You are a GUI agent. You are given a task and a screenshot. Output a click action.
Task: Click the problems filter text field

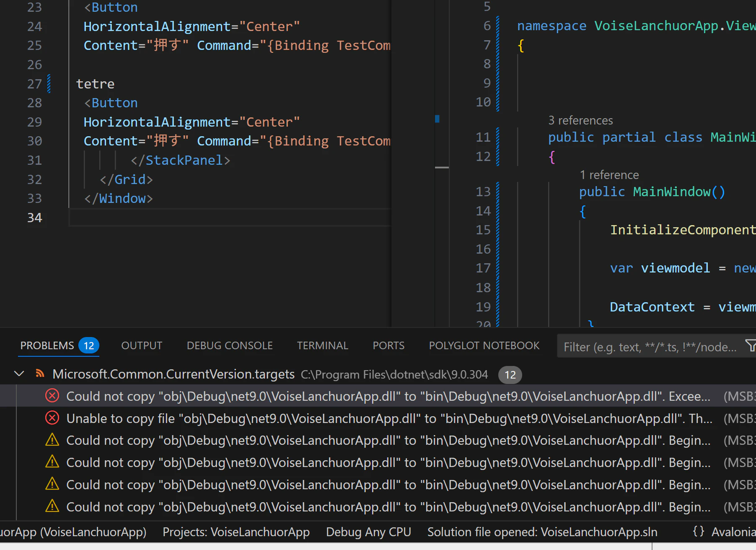point(650,347)
